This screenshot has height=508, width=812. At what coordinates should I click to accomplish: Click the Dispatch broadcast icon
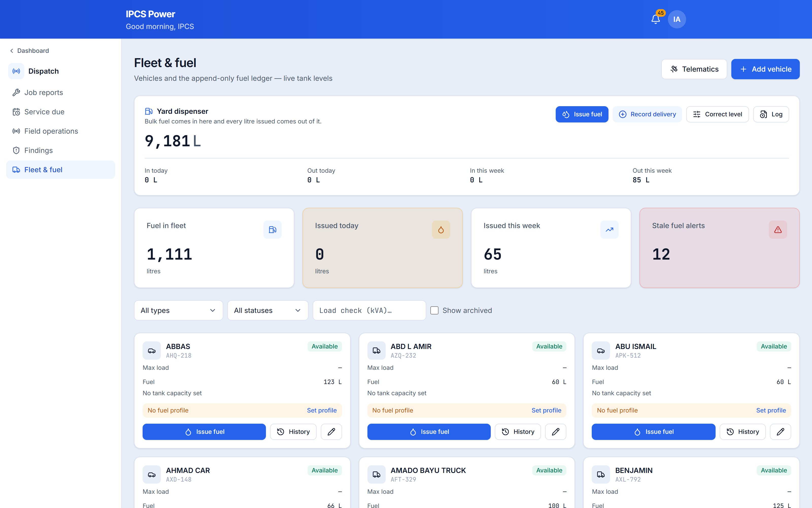pos(16,71)
